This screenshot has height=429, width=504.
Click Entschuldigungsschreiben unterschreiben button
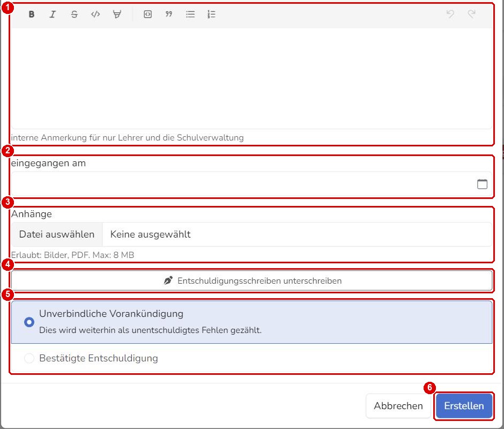tap(251, 281)
